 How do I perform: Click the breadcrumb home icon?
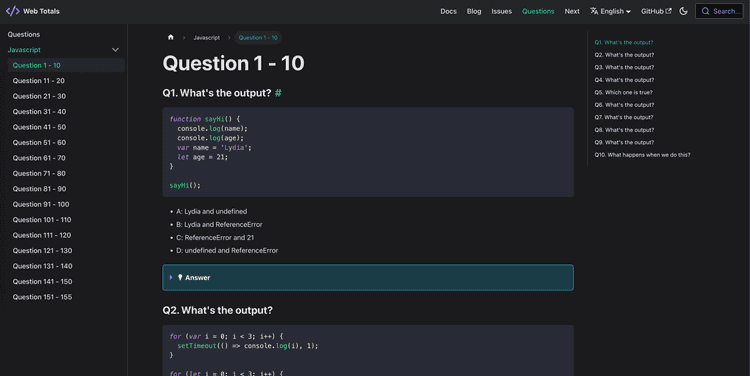pos(171,37)
